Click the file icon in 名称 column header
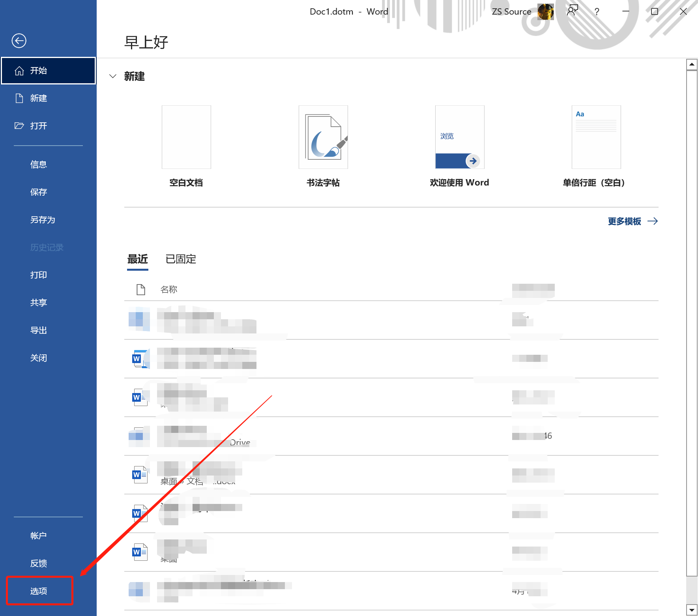698x616 pixels. (x=140, y=290)
